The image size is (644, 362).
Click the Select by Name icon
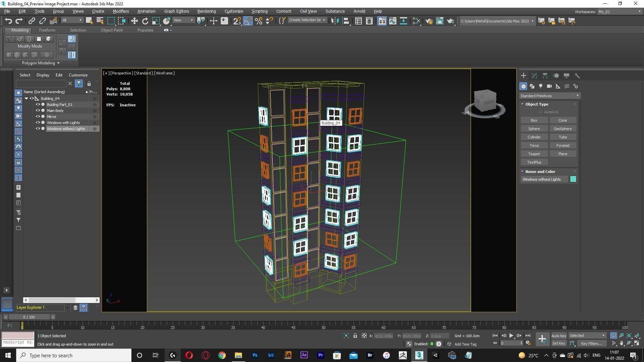100,21
